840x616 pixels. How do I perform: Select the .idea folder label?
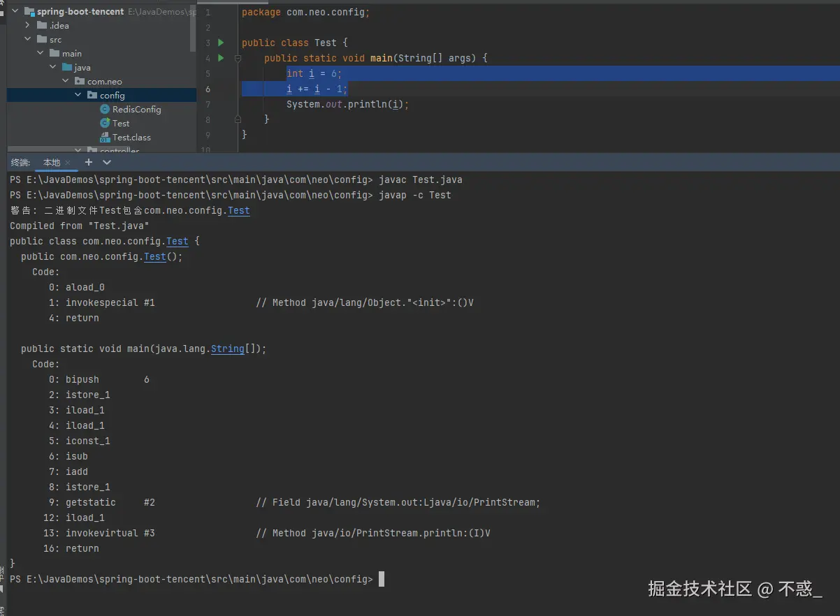pos(59,25)
